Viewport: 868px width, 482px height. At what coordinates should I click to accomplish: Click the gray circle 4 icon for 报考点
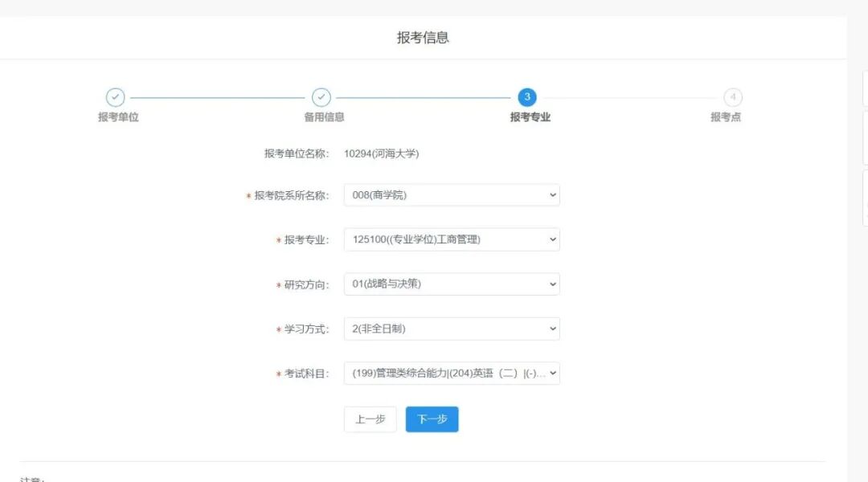click(x=733, y=96)
